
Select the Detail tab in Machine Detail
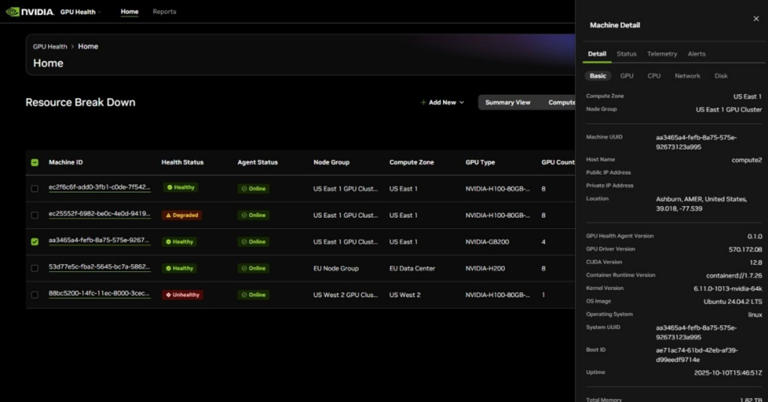[x=597, y=54]
